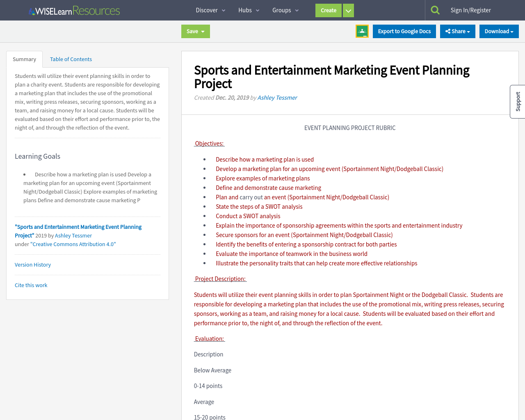The image size is (525, 420).
Task: Click the Hubs menu chevron icon
Action: pos(258,10)
